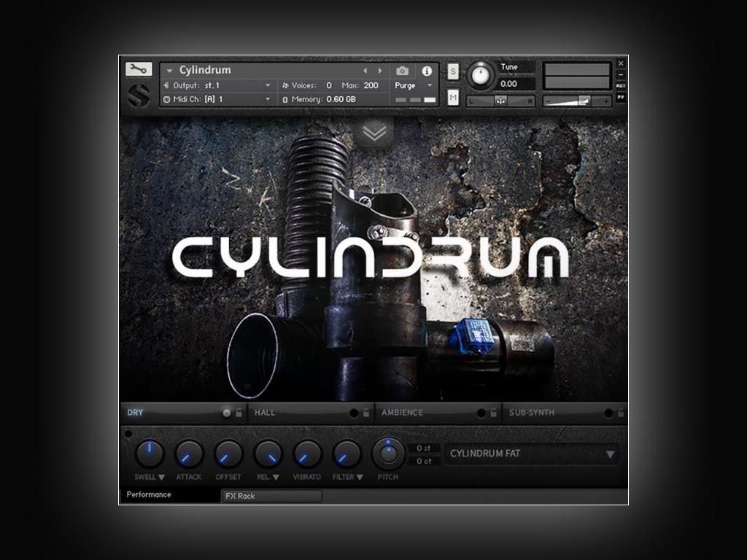Click the pitch semitone value field
The image size is (747, 560).
click(x=424, y=448)
